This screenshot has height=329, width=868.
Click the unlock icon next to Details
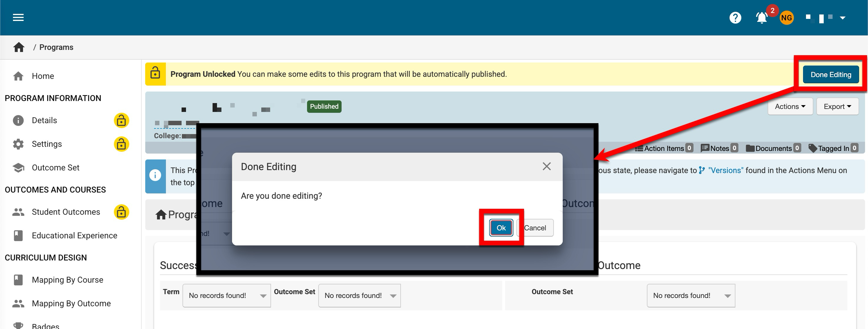pos(121,120)
